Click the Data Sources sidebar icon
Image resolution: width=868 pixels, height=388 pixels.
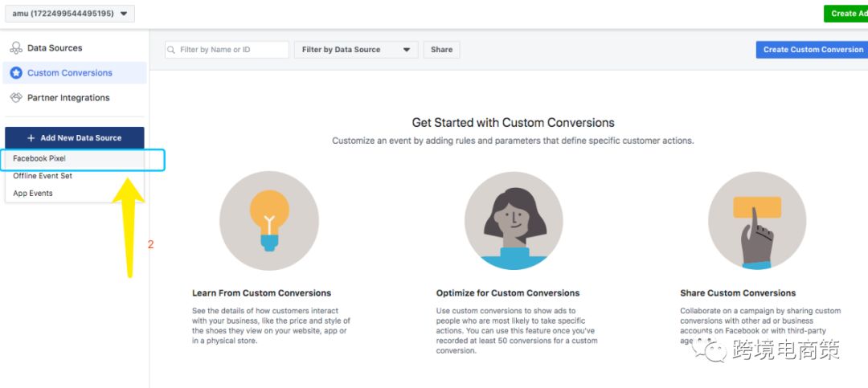coord(16,48)
